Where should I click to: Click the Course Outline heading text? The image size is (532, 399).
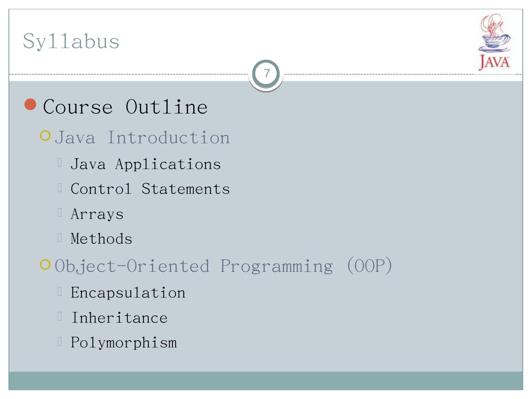click(125, 107)
